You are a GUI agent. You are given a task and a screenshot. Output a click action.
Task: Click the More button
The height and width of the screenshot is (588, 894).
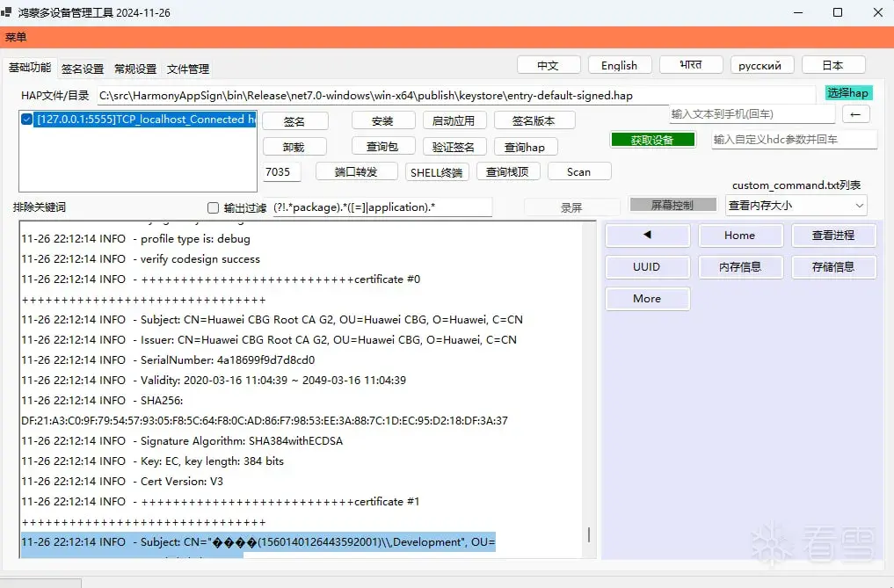(648, 298)
